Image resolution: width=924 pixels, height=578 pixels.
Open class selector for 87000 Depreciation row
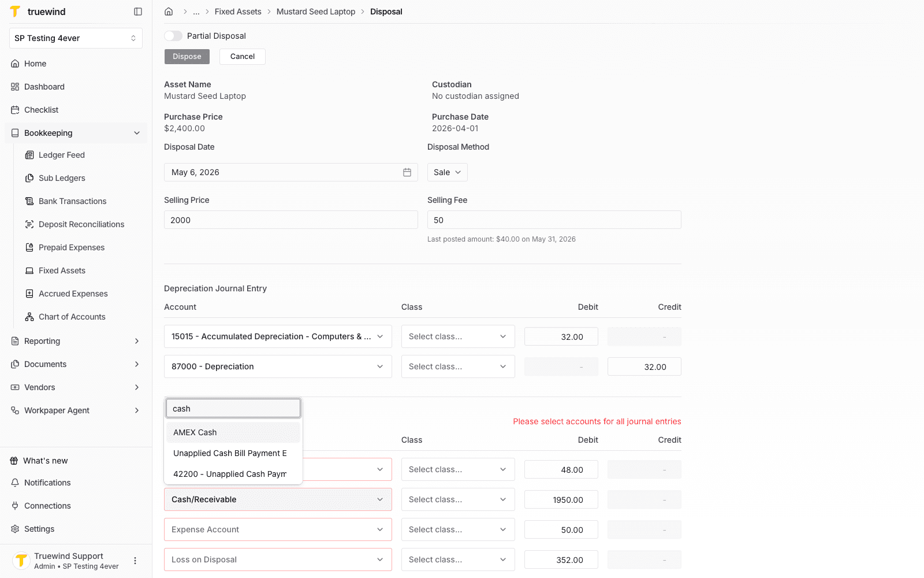458,366
